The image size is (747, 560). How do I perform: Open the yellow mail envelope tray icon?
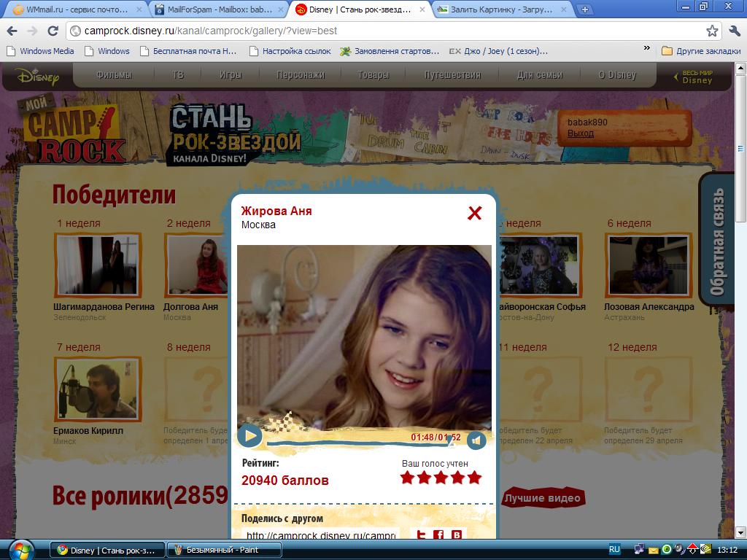point(653,551)
